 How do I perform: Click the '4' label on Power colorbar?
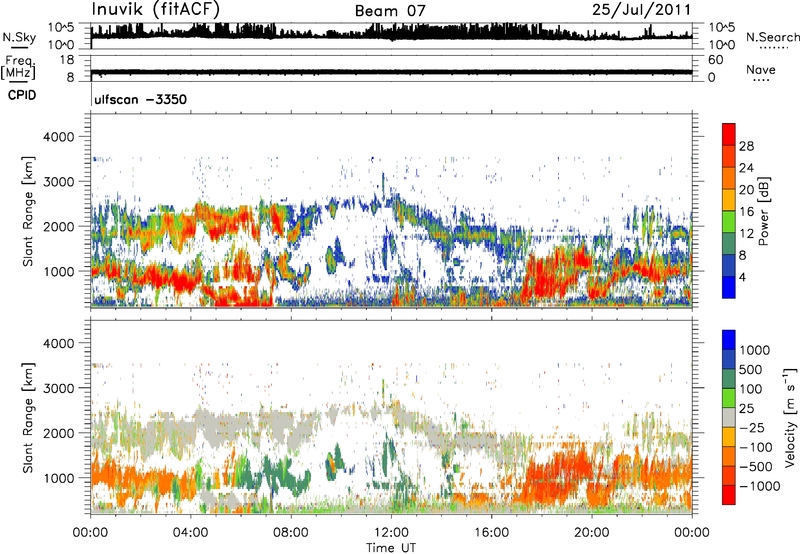pyautogui.click(x=743, y=278)
